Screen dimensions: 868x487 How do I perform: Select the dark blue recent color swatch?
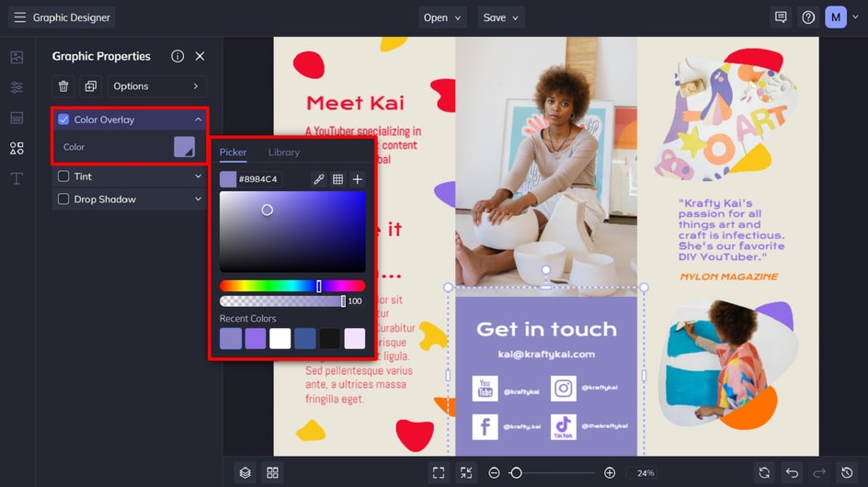point(305,338)
